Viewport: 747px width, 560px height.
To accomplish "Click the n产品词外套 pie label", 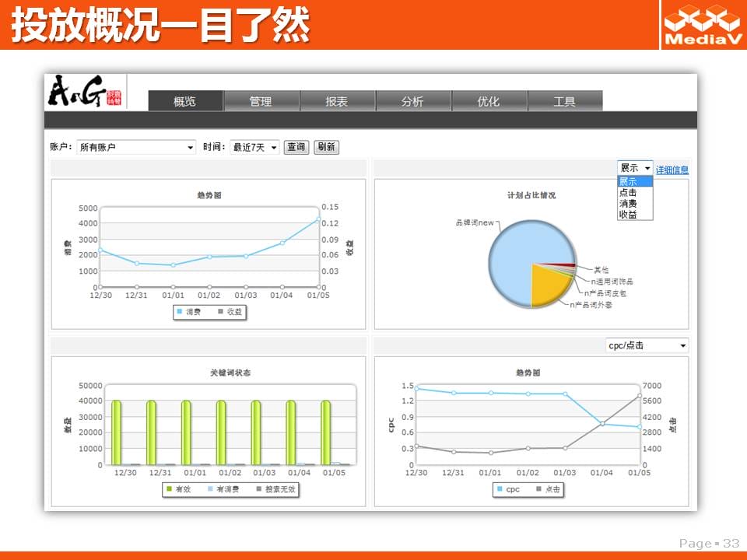I will [591, 304].
